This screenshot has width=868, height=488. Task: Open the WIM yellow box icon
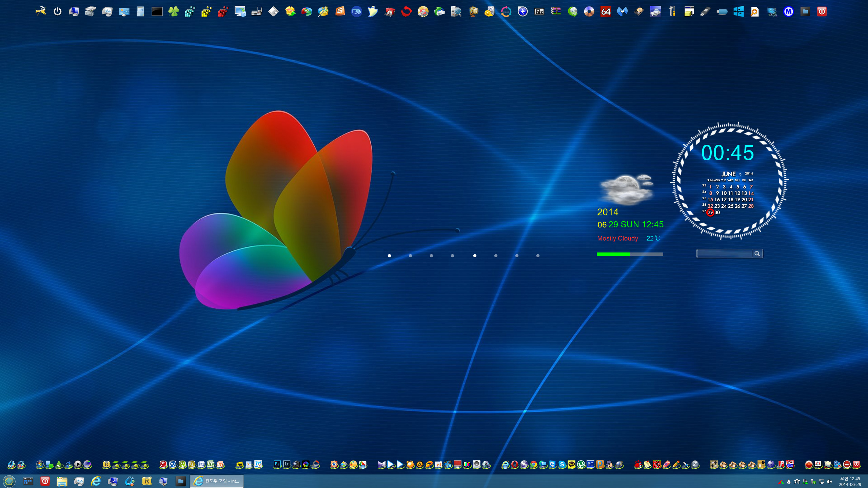(290, 12)
